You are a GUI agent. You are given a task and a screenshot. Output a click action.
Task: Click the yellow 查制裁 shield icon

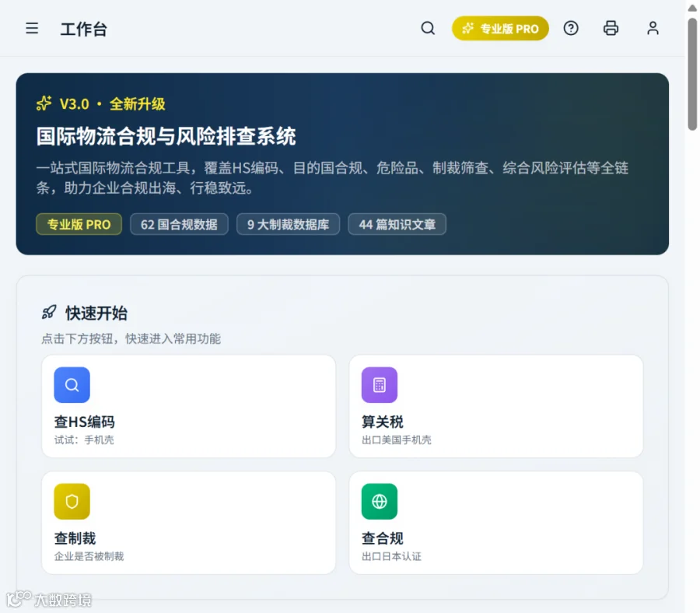[x=72, y=502]
